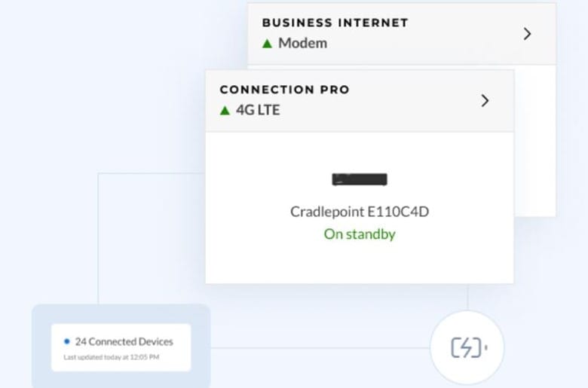Click the Last updated today timestamp

point(111,357)
